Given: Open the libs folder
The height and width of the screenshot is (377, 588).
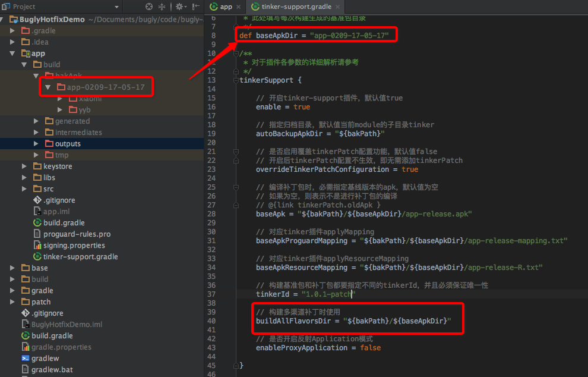Looking at the screenshot, I should pyautogui.click(x=49, y=178).
